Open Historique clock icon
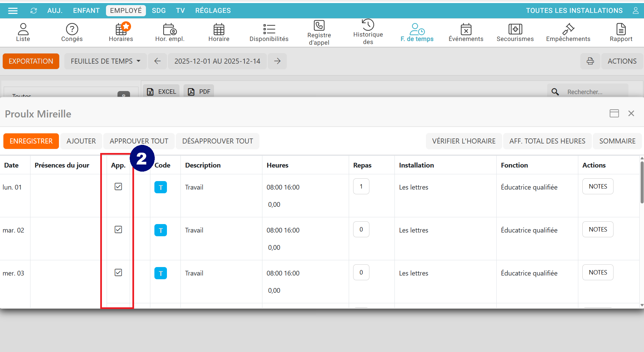This screenshot has height=352, width=644. pos(368,25)
